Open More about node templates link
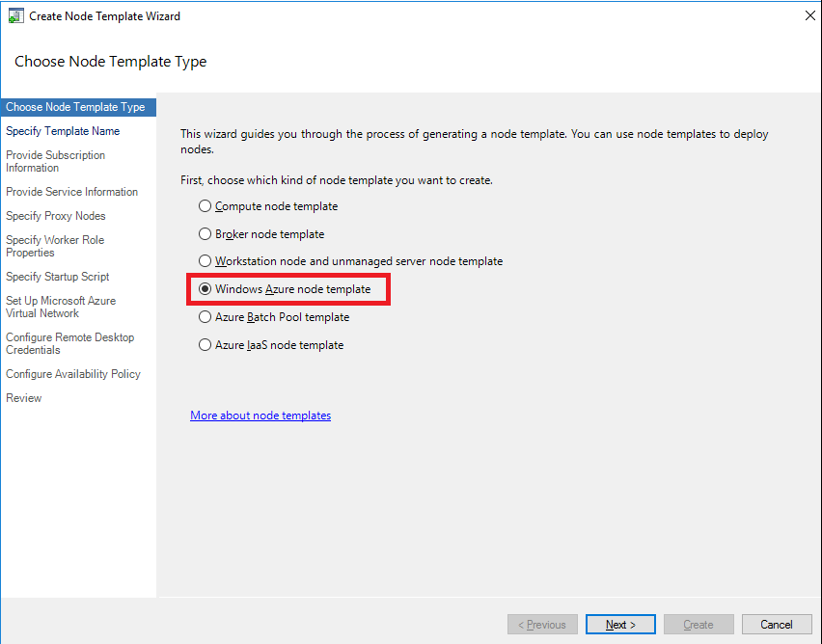Screen dimensions: 822x644 [x=260, y=415]
